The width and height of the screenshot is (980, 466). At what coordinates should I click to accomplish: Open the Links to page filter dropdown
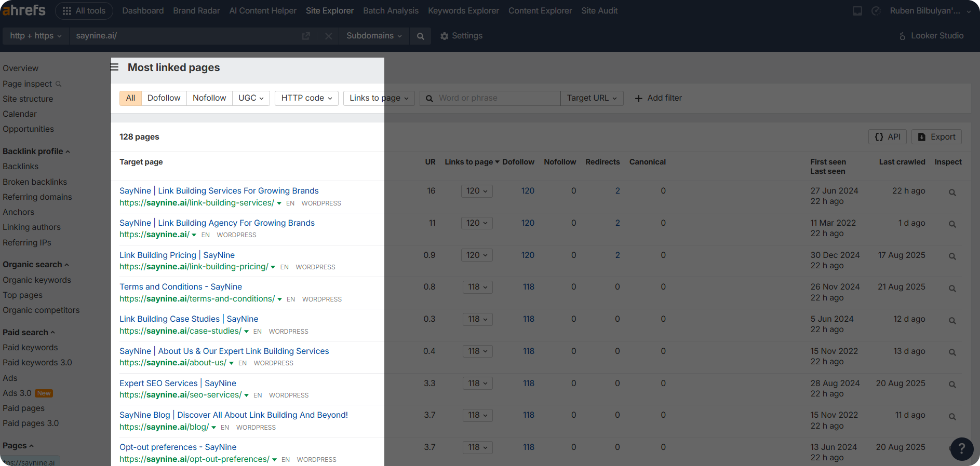click(x=379, y=98)
